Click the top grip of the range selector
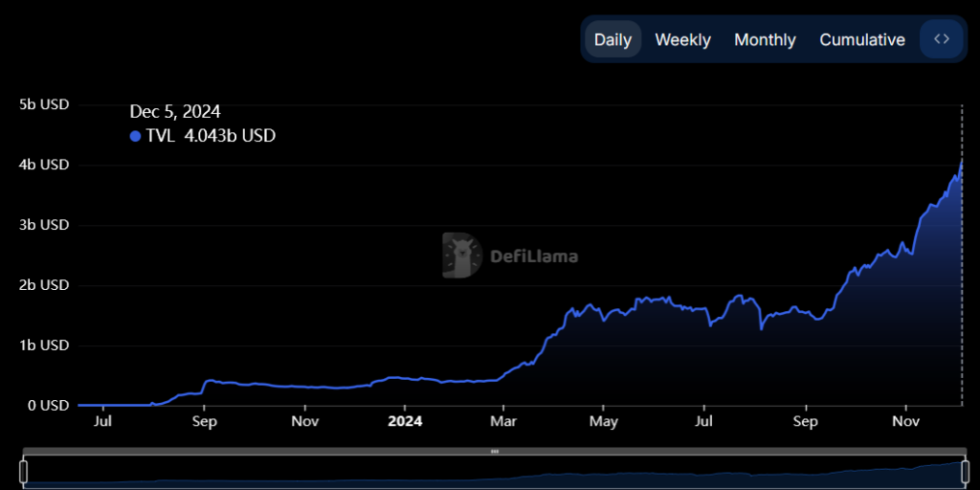The image size is (980, 490). tap(495, 451)
